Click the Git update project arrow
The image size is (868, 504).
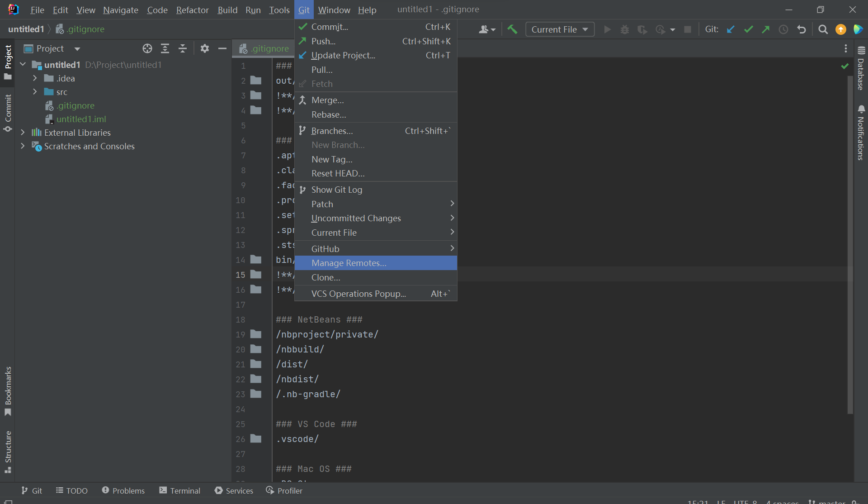coord(731,29)
